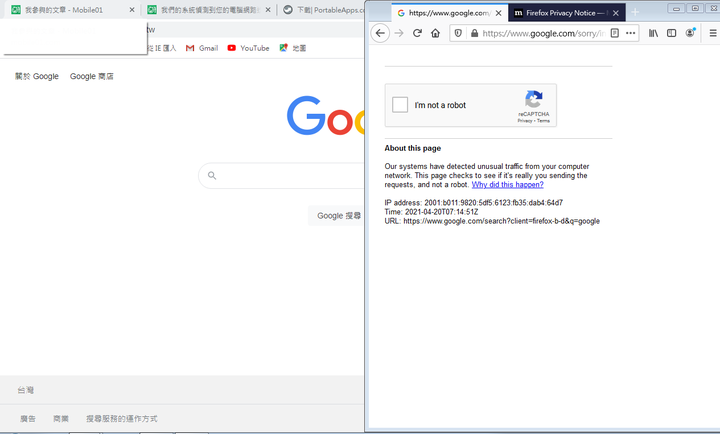
Task: Open Gmail bookmark in Chrome
Action: click(202, 48)
